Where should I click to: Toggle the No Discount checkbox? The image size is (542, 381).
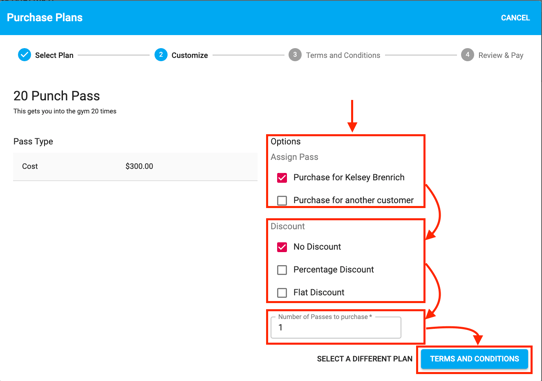[x=282, y=247]
